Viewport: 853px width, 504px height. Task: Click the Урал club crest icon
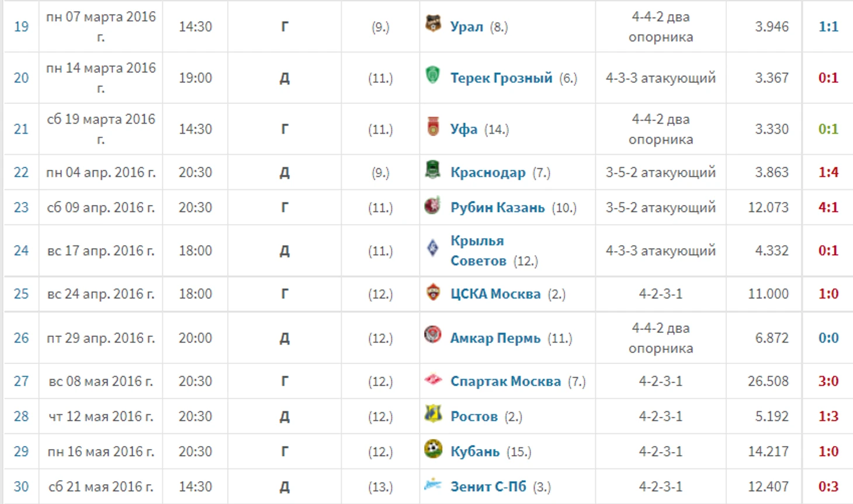pyautogui.click(x=433, y=23)
